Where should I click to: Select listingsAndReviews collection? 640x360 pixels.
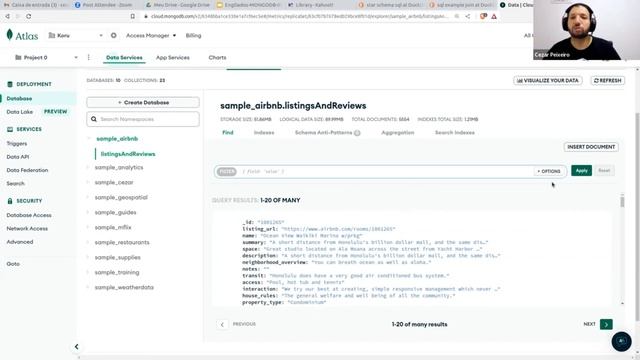coord(128,154)
